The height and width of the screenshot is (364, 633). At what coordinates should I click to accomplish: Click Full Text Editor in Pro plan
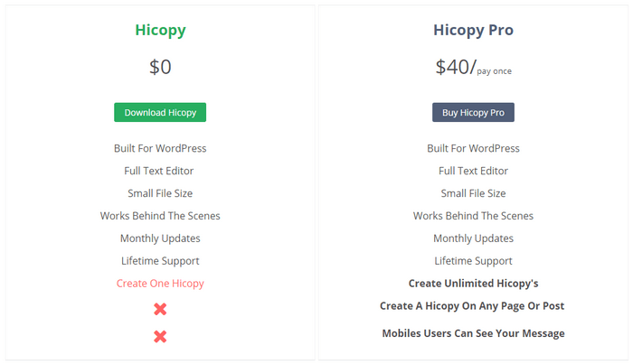[x=473, y=171]
